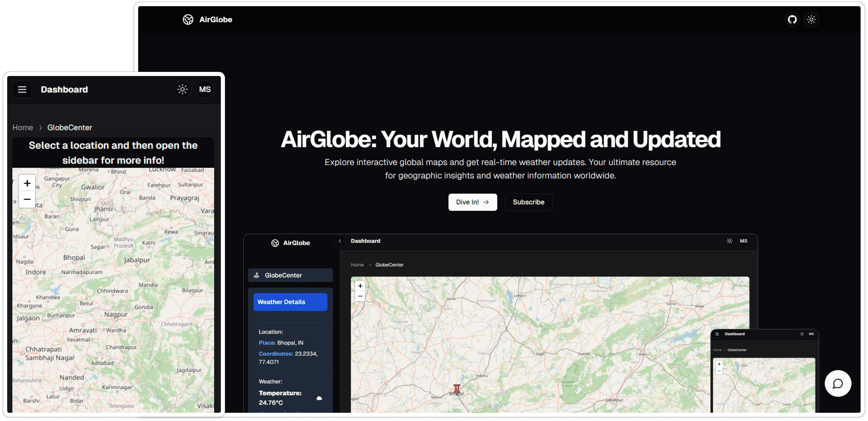
Task: Click the Subscribe button
Action: coord(528,202)
